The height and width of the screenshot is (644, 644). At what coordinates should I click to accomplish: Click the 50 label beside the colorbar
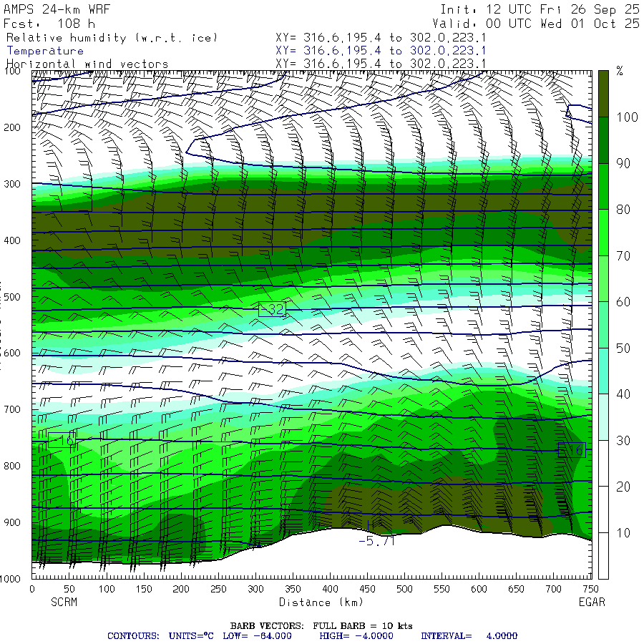623,348
